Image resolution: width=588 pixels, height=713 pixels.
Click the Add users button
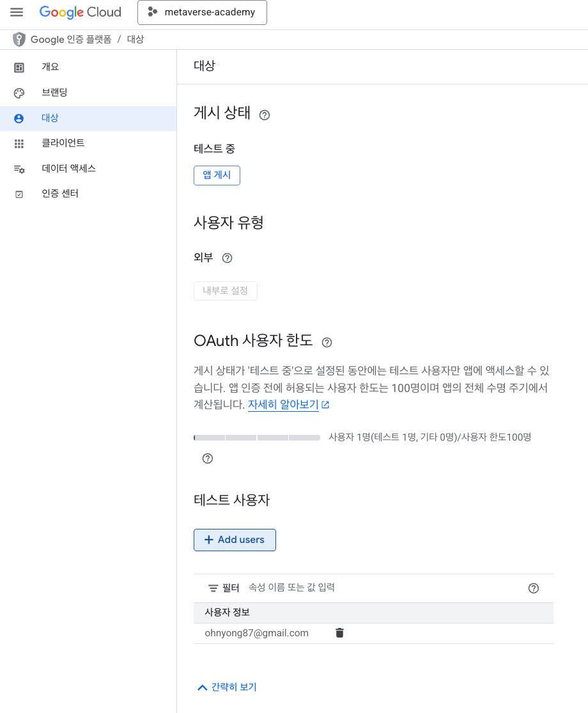(235, 540)
